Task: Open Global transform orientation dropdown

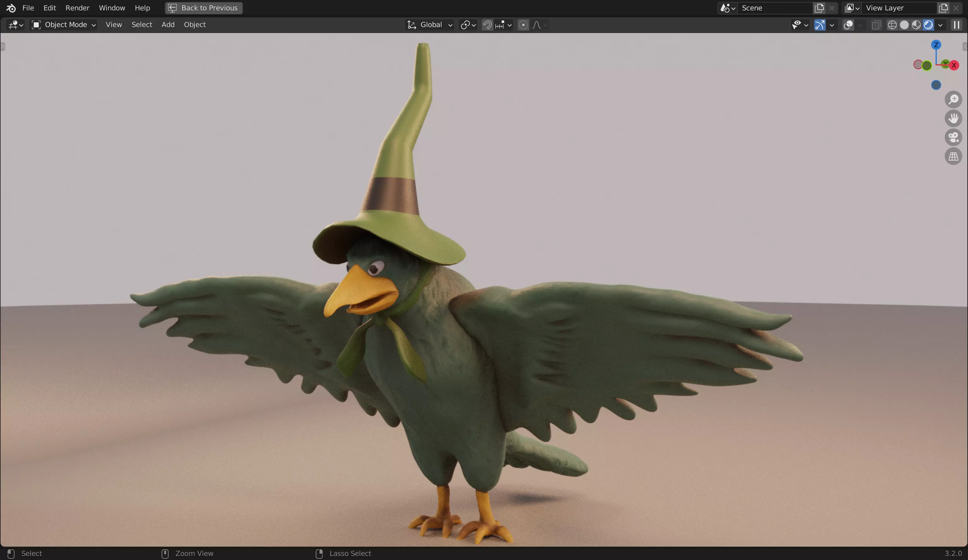Action: 430,25
